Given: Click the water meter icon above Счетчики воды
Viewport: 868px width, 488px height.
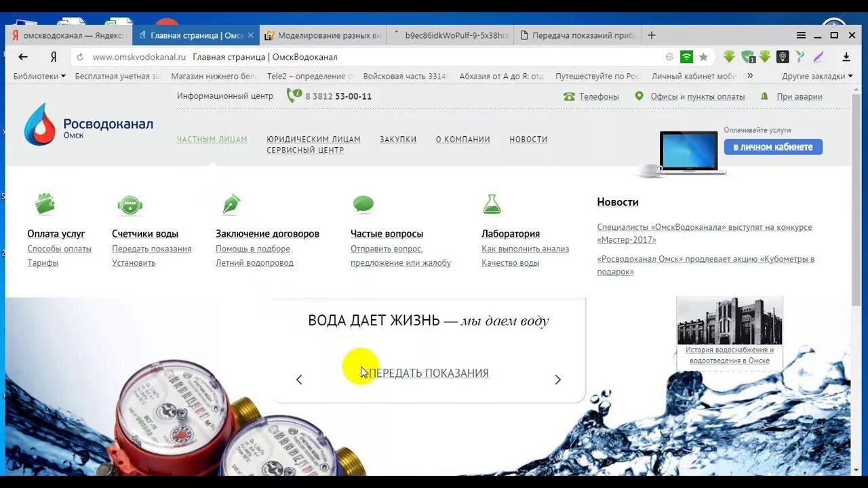Looking at the screenshot, I should pyautogui.click(x=130, y=205).
